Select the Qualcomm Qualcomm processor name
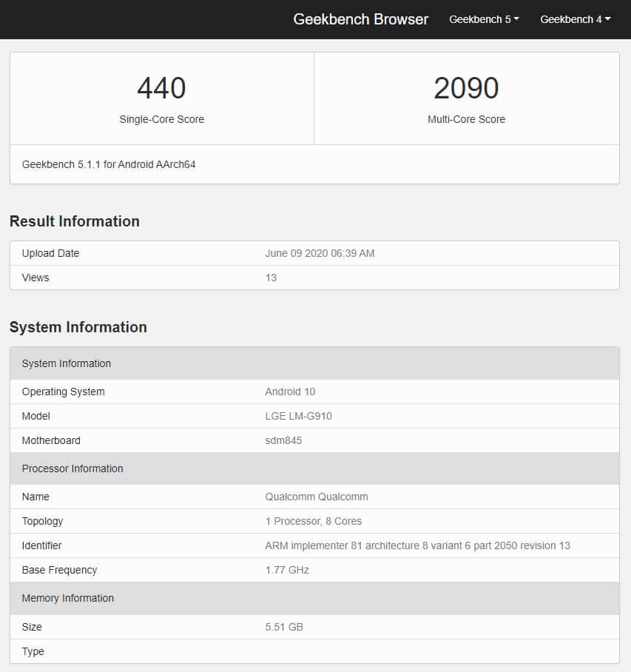 click(x=316, y=497)
